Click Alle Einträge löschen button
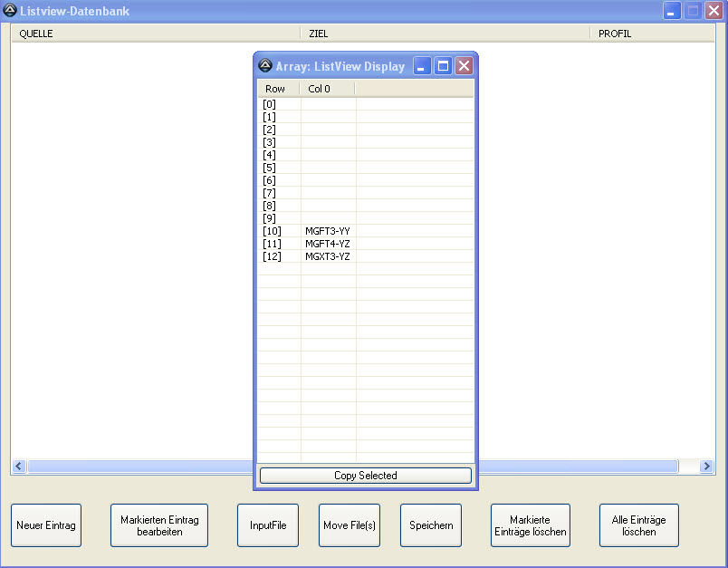The image size is (728, 568). pos(639,525)
